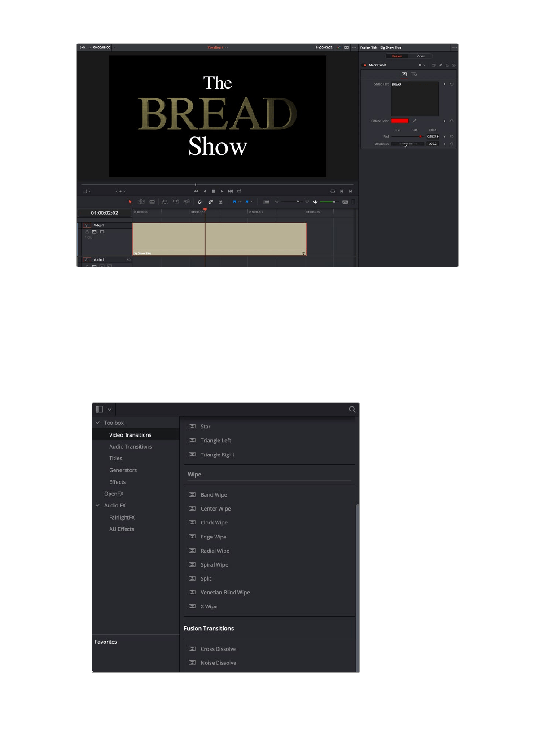Add a keyframe for Z Rotation

pos(445,144)
